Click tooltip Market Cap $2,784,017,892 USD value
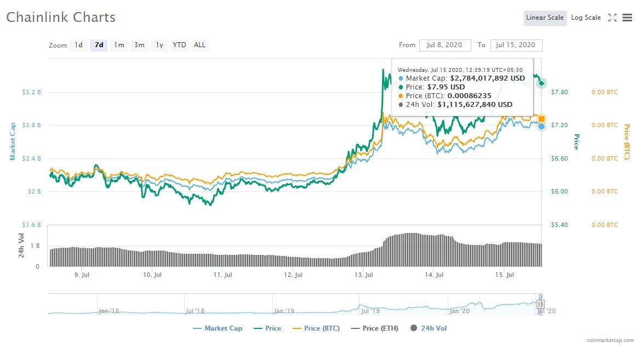This screenshot has height=358, width=644. (x=487, y=78)
